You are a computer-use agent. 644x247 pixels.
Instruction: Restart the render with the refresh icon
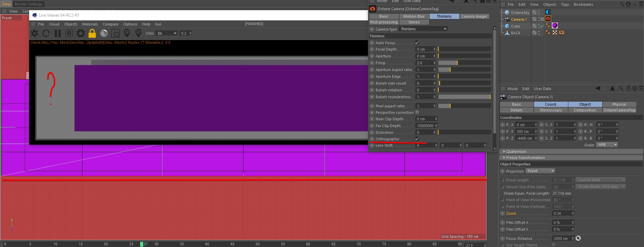pos(46,33)
